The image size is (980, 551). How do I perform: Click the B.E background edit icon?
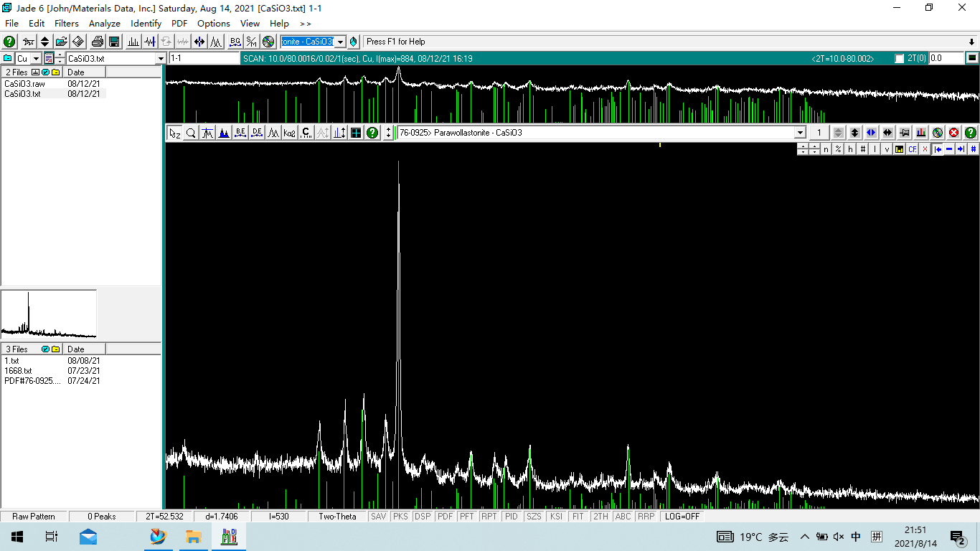[x=240, y=133]
